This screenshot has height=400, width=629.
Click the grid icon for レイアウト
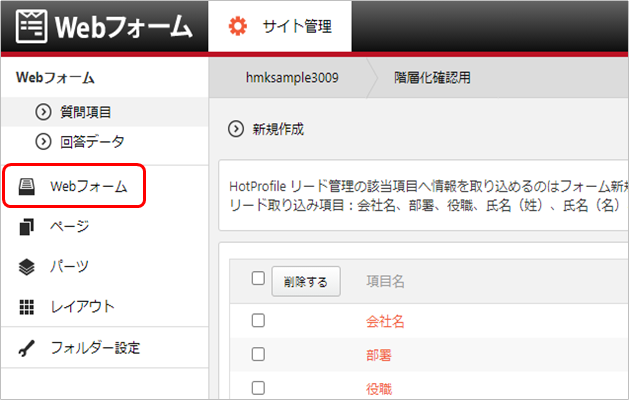[26, 307]
